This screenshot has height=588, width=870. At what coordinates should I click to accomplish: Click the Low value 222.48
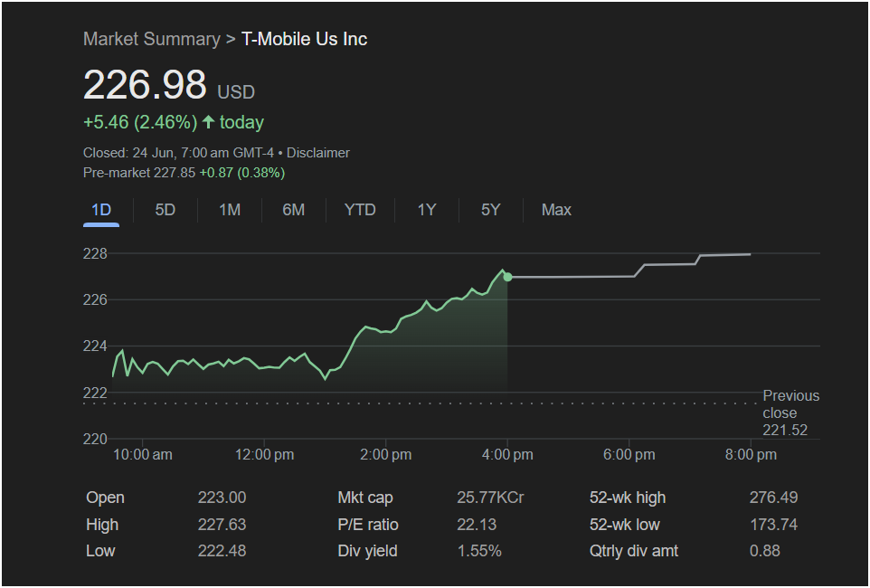pos(222,551)
